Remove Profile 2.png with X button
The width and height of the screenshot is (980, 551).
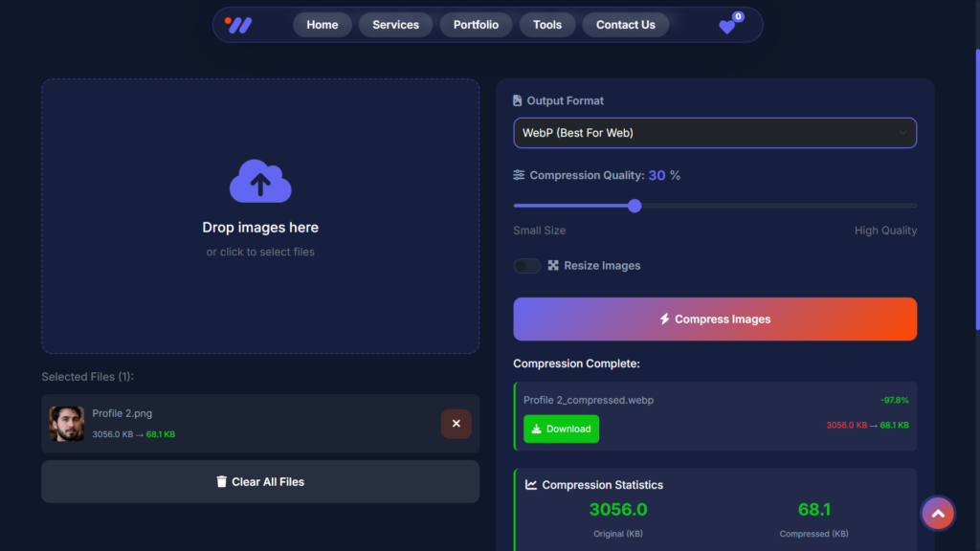pyautogui.click(x=456, y=424)
